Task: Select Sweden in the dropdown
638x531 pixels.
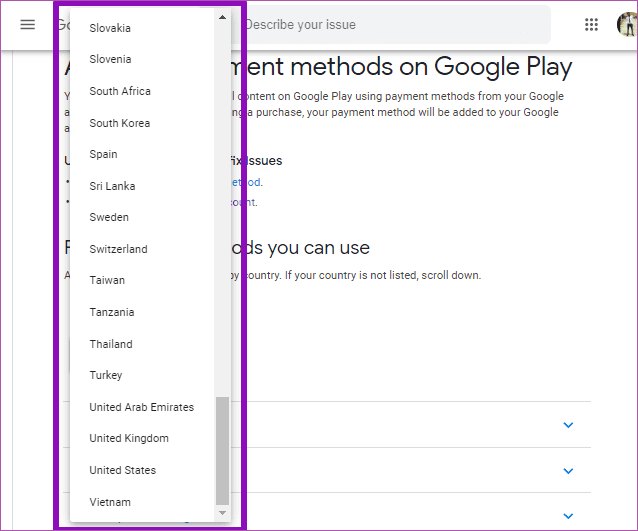Action: [142, 217]
